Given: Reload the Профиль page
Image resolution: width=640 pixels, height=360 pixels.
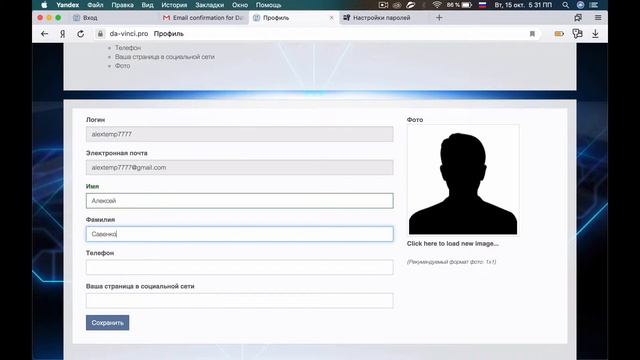Looking at the screenshot, I should point(80,34).
